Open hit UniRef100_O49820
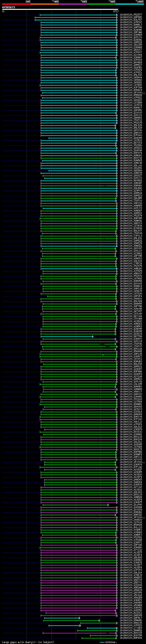Image resolution: width=146 pixels, height=644 pixels. [131, 520]
